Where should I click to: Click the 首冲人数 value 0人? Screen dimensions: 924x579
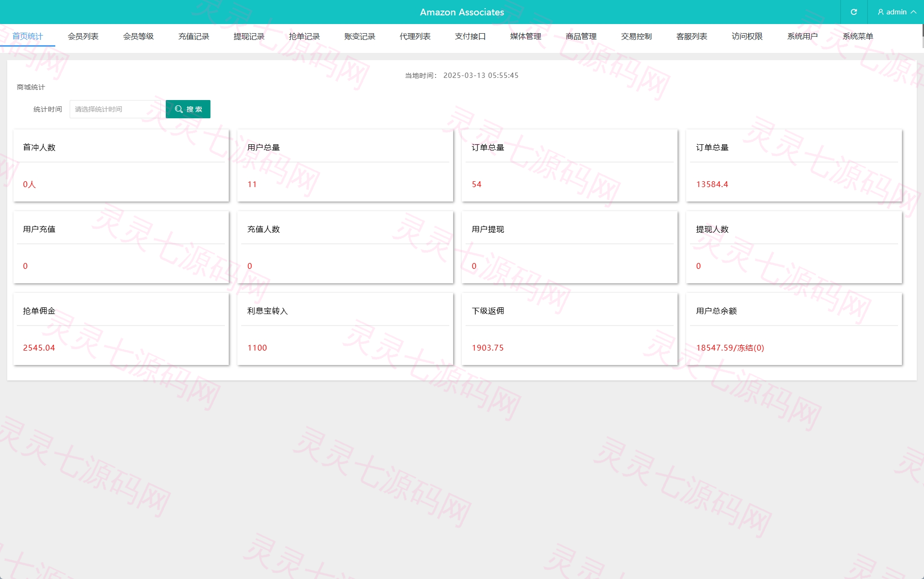[29, 184]
